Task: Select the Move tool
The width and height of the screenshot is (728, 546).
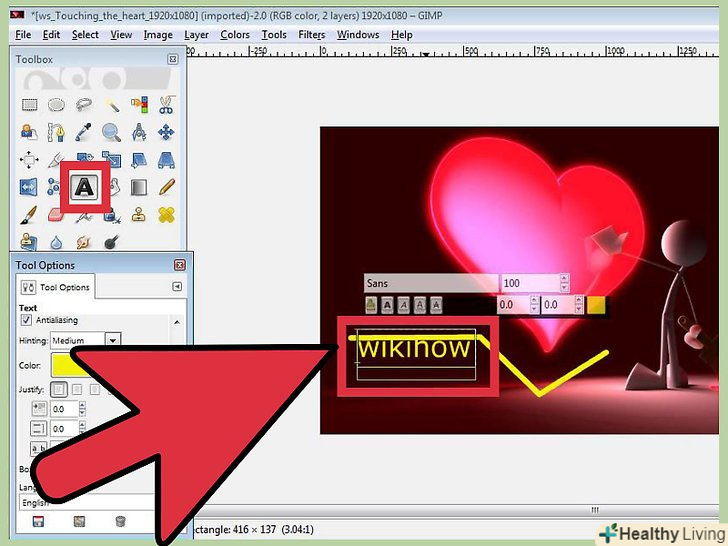Action: click(x=166, y=132)
